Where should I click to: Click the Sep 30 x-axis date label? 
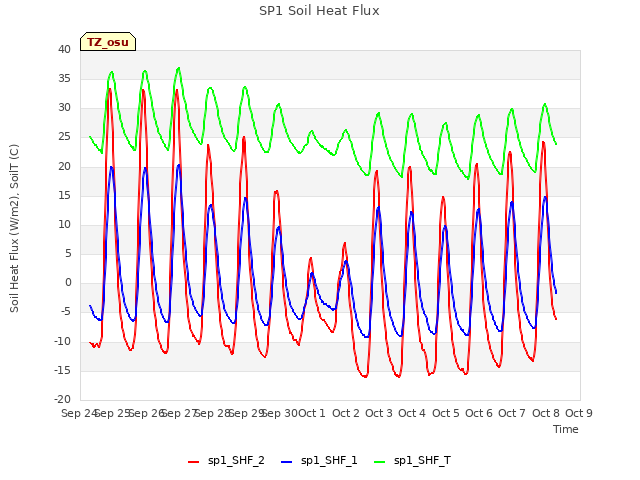tap(280, 413)
